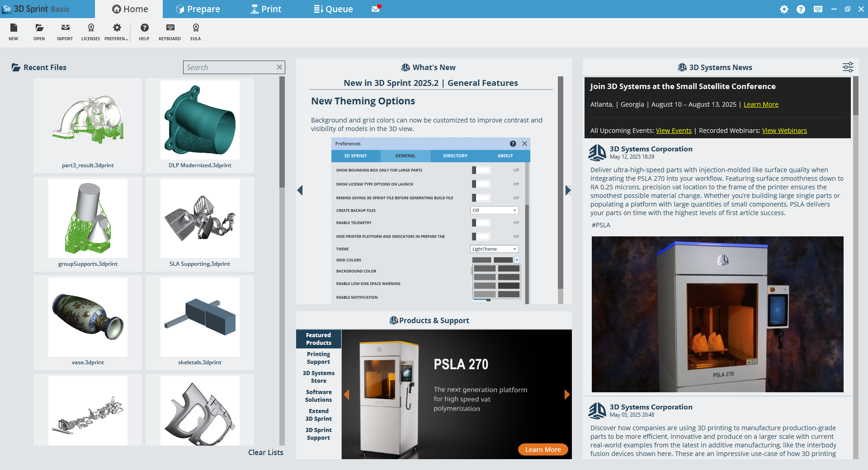The width and height of the screenshot is (868, 470).
Task: Toggle Show License Type Options on Launch
Action: [481, 184]
